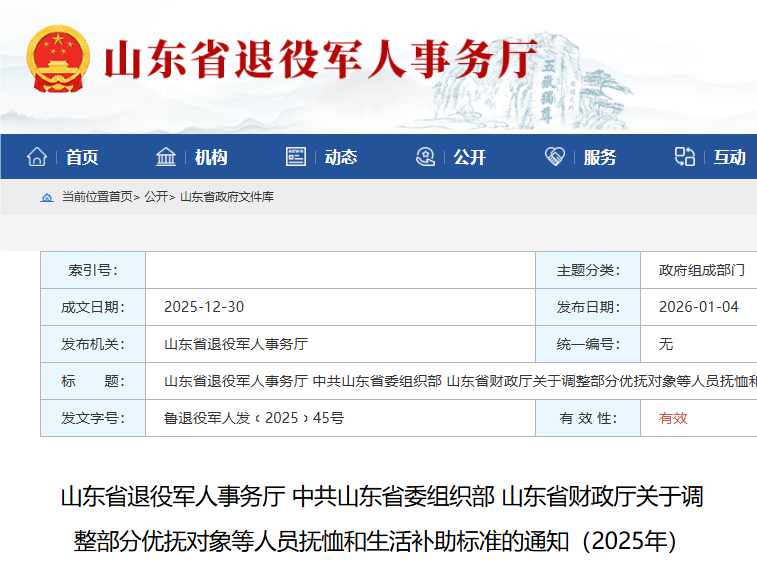Click the news list icon beside 动态
This screenshot has height=579, width=757.
click(x=296, y=157)
